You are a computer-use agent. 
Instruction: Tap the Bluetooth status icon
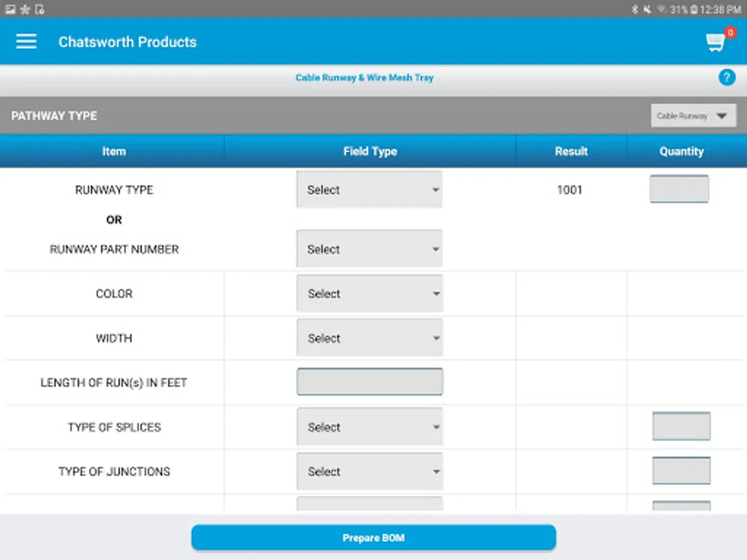point(634,9)
